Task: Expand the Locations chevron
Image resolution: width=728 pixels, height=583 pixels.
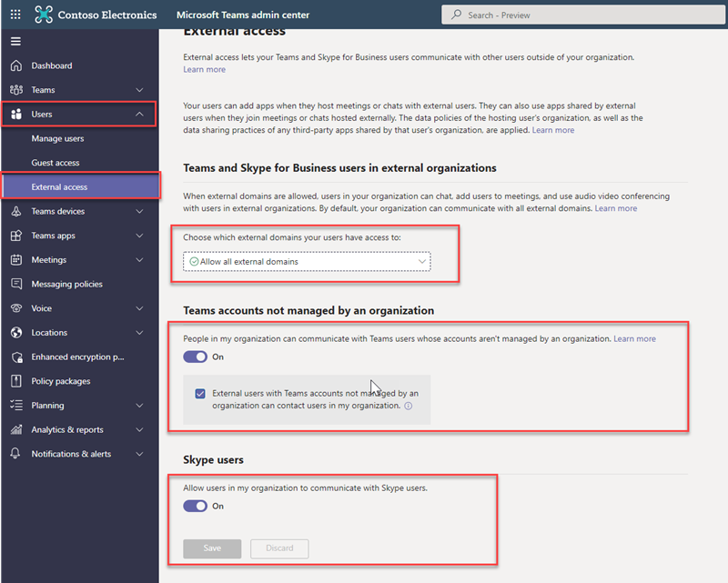Action: (139, 332)
